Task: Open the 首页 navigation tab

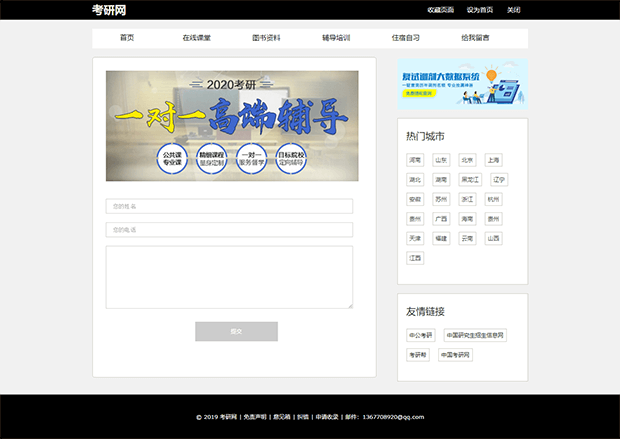Action: 127,38
